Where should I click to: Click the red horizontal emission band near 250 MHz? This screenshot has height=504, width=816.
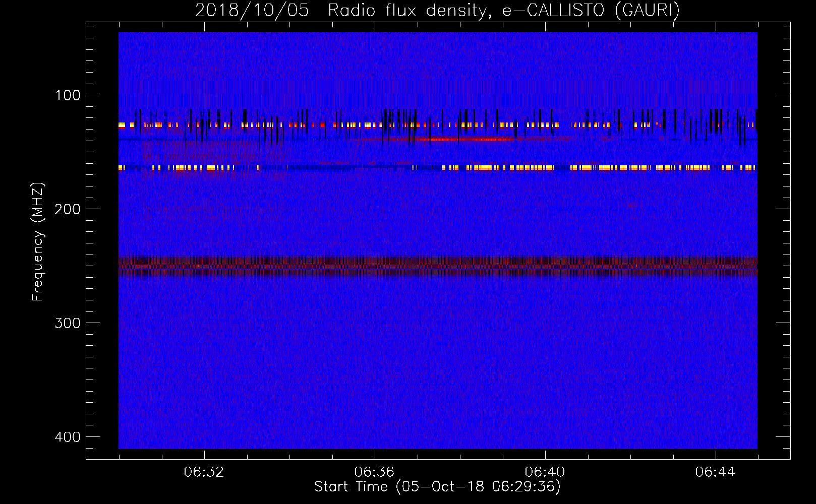click(x=438, y=267)
